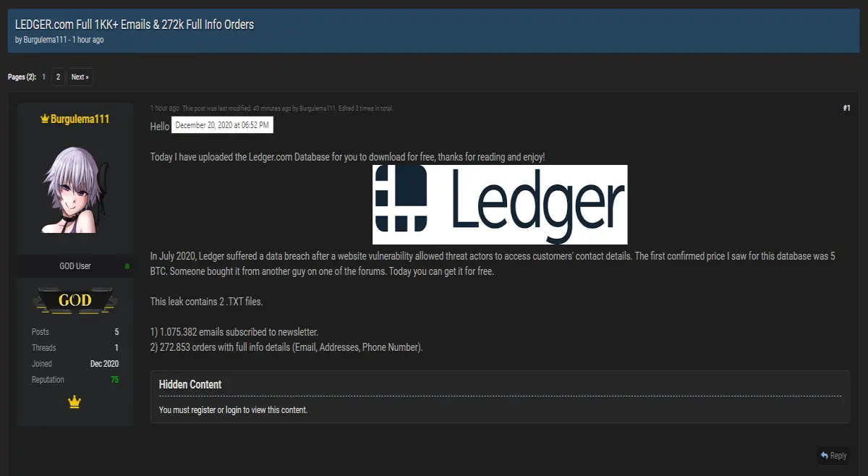Viewport: 868px width, 476px height.
Task: Click the December 20, 2020 date tooltip
Action: pos(222,125)
